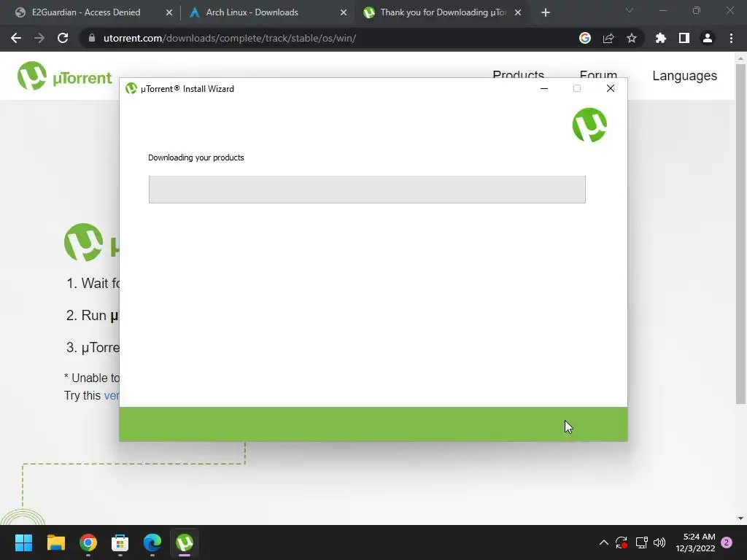The height and width of the screenshot is (560, 747).
Task: Click the site lock icon in address bar
Action: click(92, 38)
